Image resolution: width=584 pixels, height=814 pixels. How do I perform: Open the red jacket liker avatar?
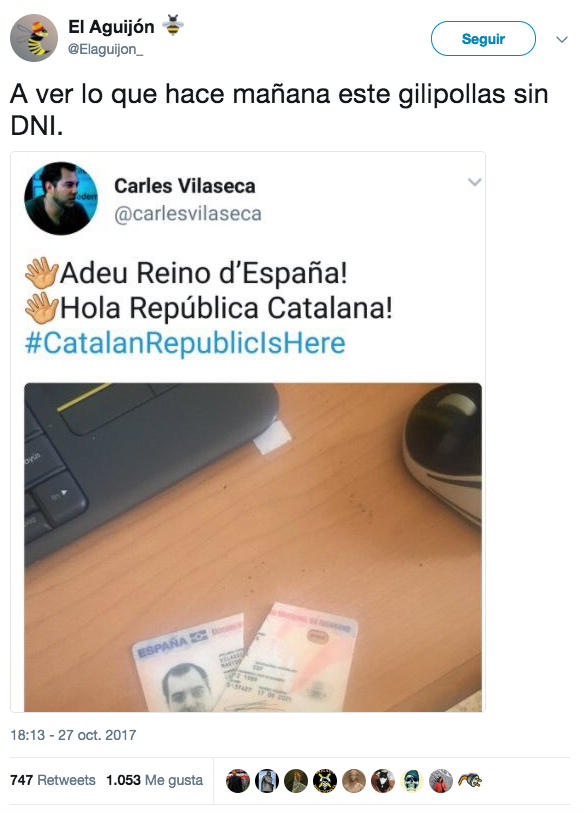click(441, 781)
